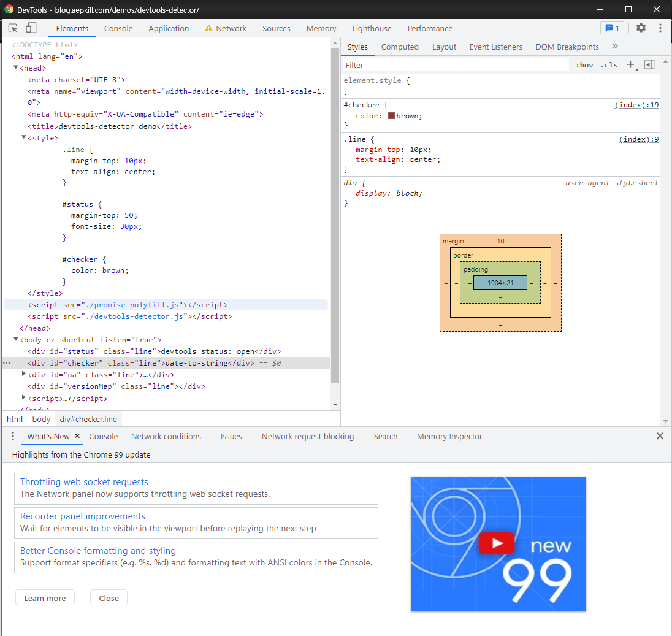The width and height of the screenshot is (672, 636).
Task: Open Recorder panel improvements link
Action: [x=83, y=516]
